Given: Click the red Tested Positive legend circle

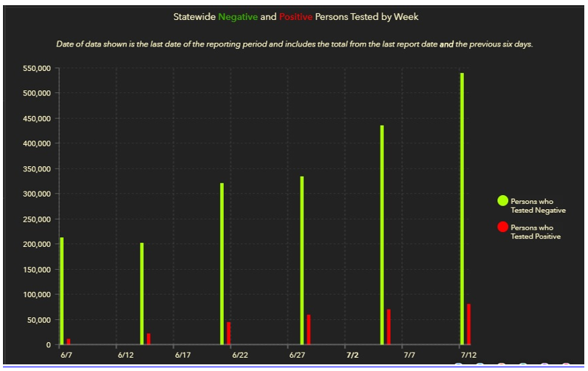Looking at the screenshot, I should coord(503,227).
